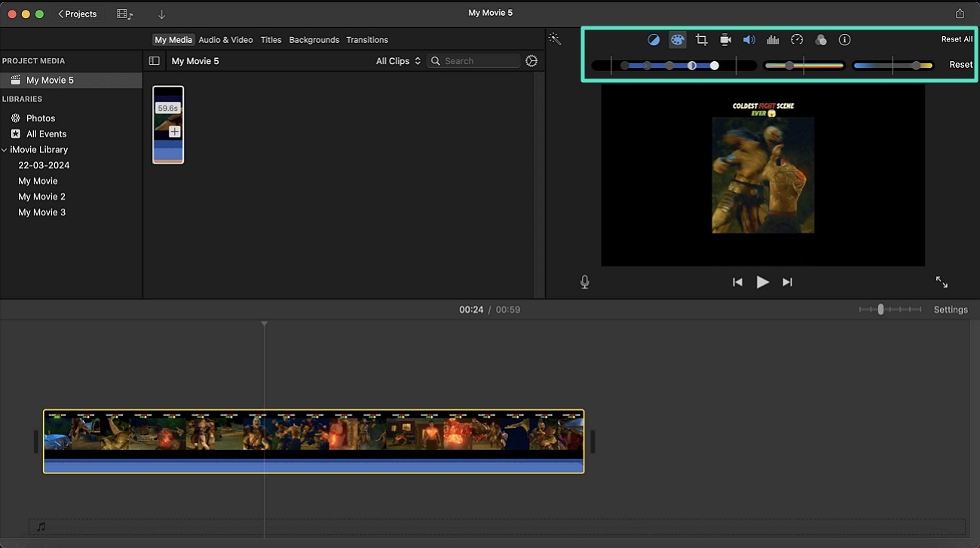Open timeline Settings
Screen dimensions: 980x548
pyautogui.click(x=951, y=310)
